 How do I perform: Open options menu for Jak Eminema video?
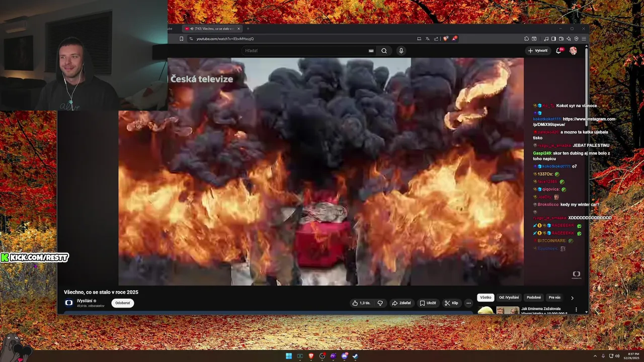point(576,310)
